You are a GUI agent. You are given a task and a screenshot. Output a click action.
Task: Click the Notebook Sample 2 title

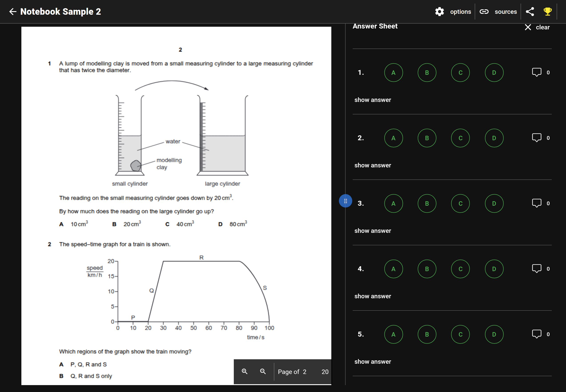coord(60,12)
